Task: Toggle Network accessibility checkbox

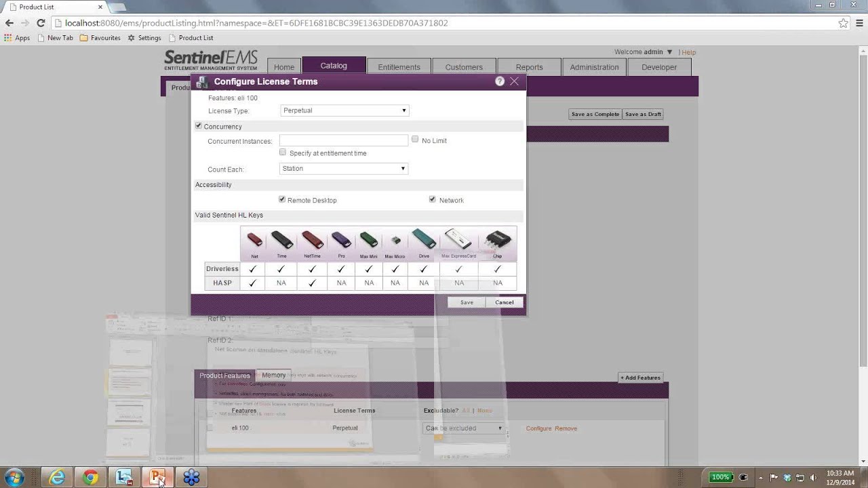Action: pos(433,200)
